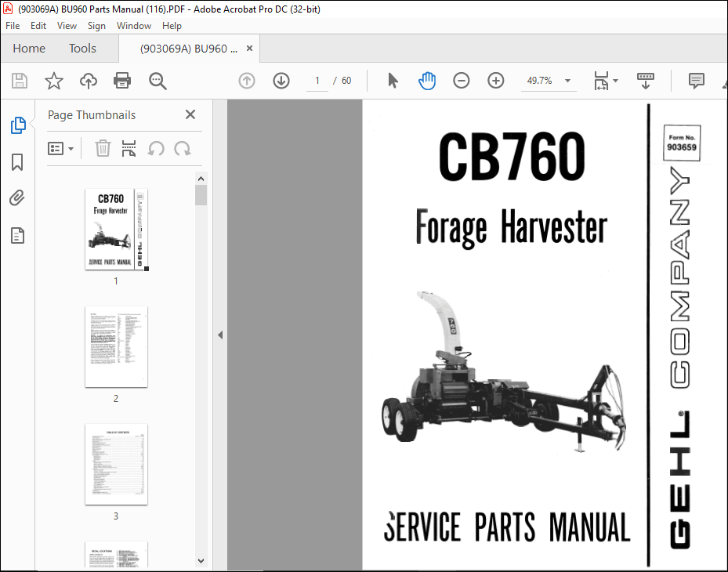The width and height of the screenshot is (728, 572).
Task: Open the View menu
Action: tap(67, 25)
